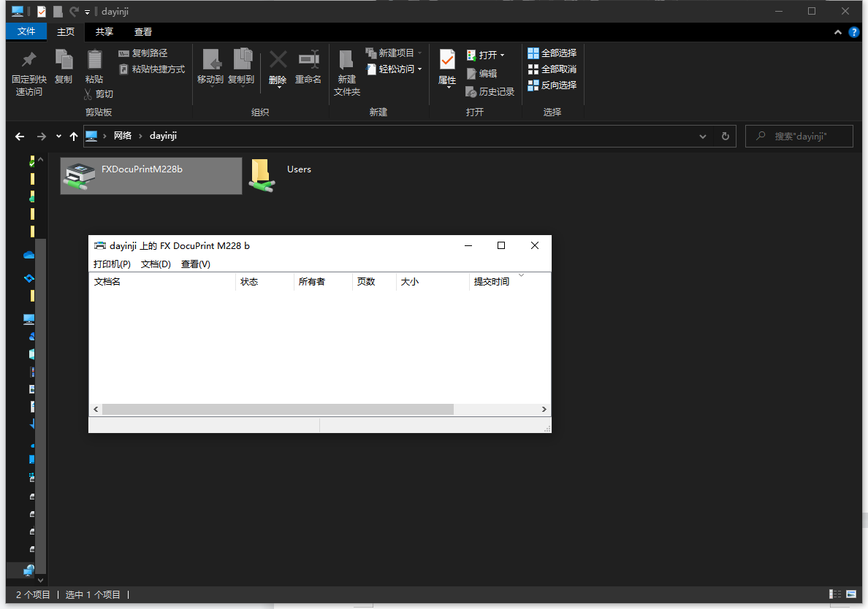Sort by Size (大小) column header
Viewport: 868px width, 609px height.
tap(433, 282)
